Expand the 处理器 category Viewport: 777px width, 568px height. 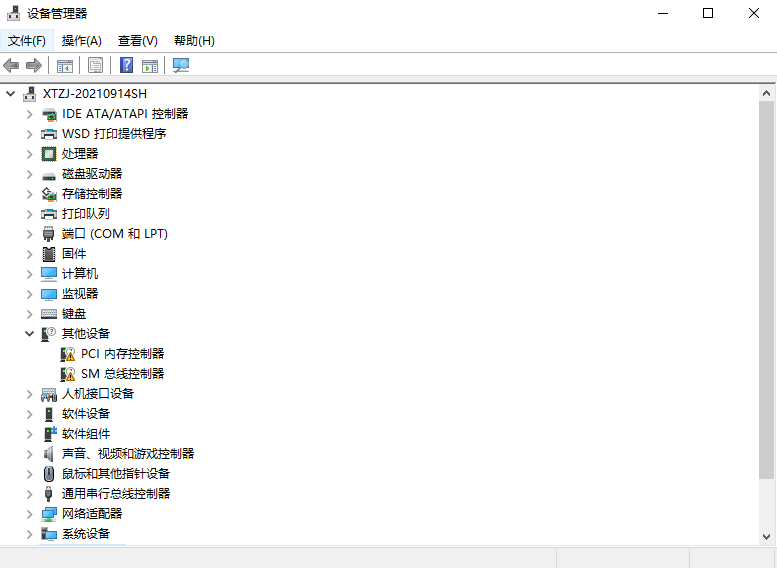coord(30,154)
